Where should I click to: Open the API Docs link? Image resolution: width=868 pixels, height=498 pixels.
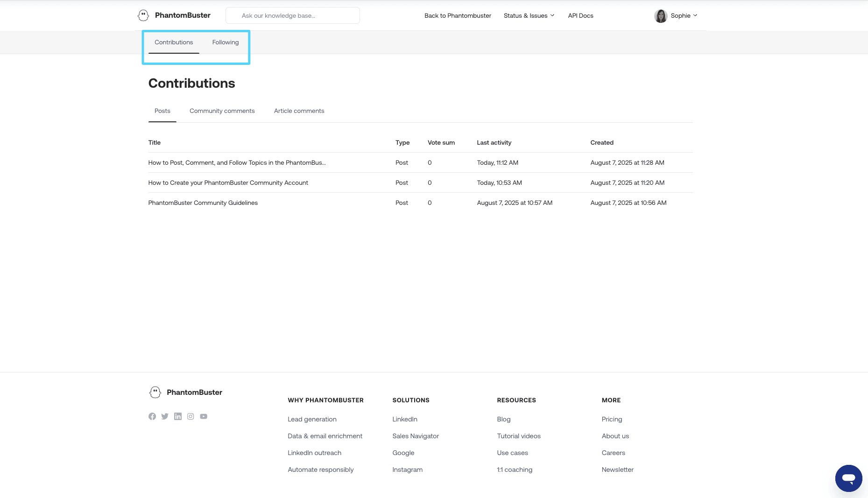(x=580, y=15)
